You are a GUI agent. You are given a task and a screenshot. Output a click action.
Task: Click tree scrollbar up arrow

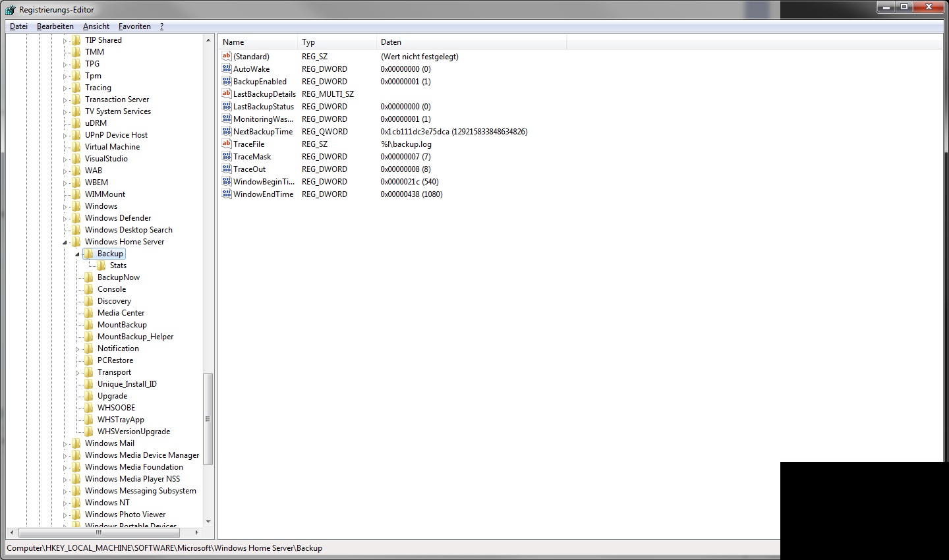pyautogui.click(x=208, y=40)
